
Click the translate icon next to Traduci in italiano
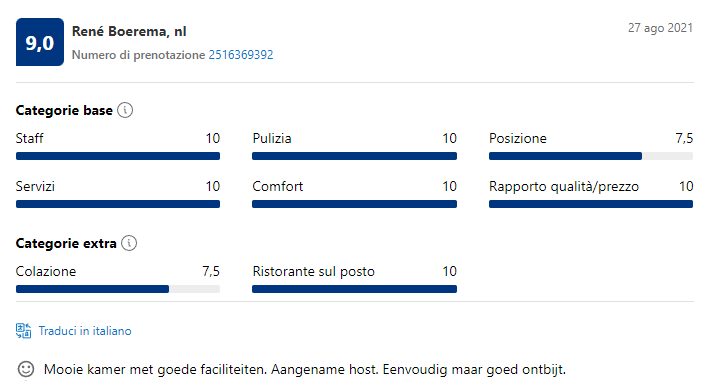tap(24, 331)
